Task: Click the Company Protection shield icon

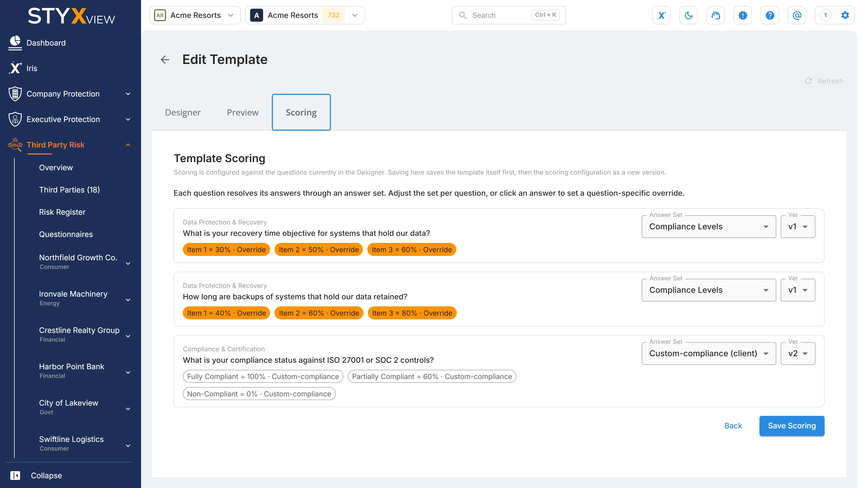Action: pos(15,94)
